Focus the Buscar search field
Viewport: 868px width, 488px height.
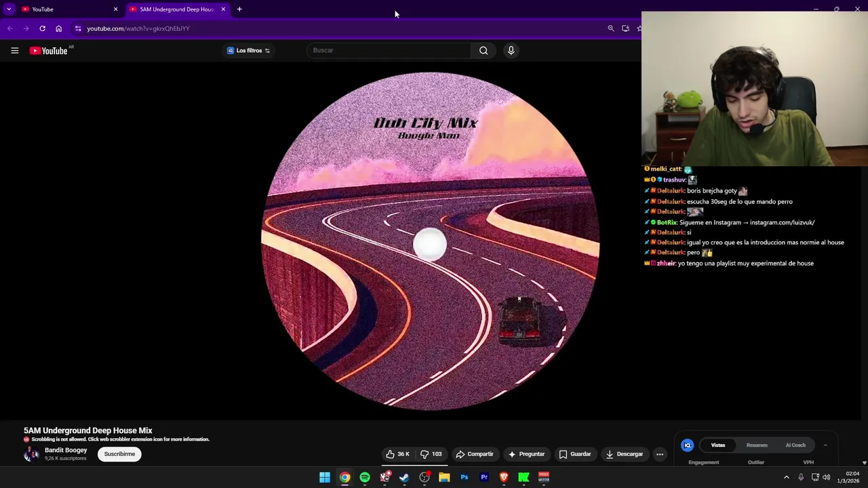coord(389,50)
